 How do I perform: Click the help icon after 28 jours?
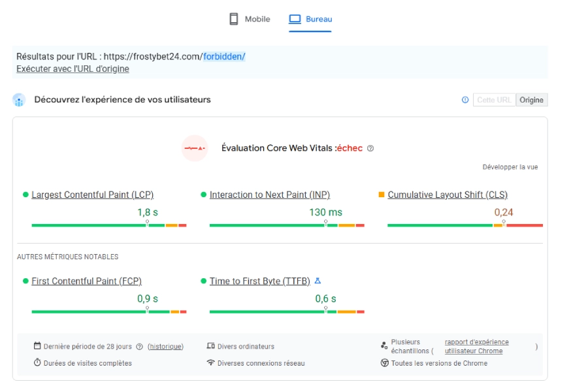tap(139, 346)
